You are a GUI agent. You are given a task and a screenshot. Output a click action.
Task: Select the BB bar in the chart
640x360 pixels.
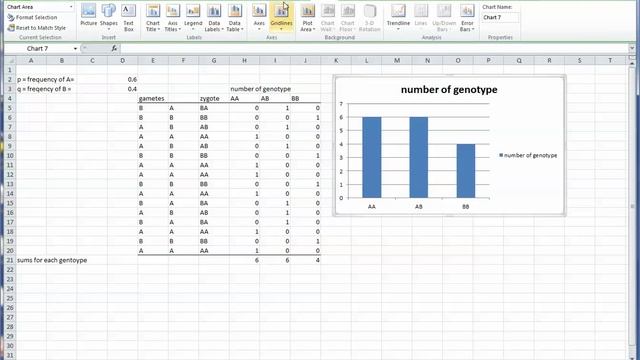[466, 171]
